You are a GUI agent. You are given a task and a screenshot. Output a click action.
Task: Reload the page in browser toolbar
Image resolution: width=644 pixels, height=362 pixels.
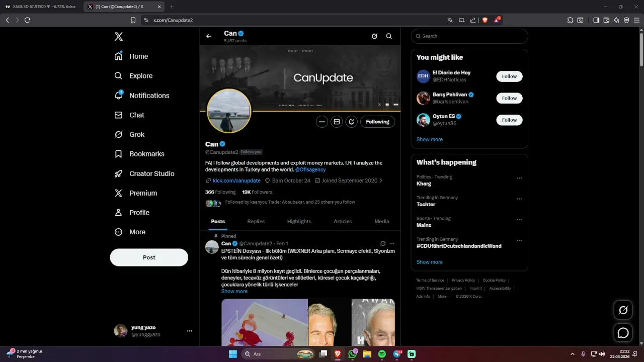point(27,20)
